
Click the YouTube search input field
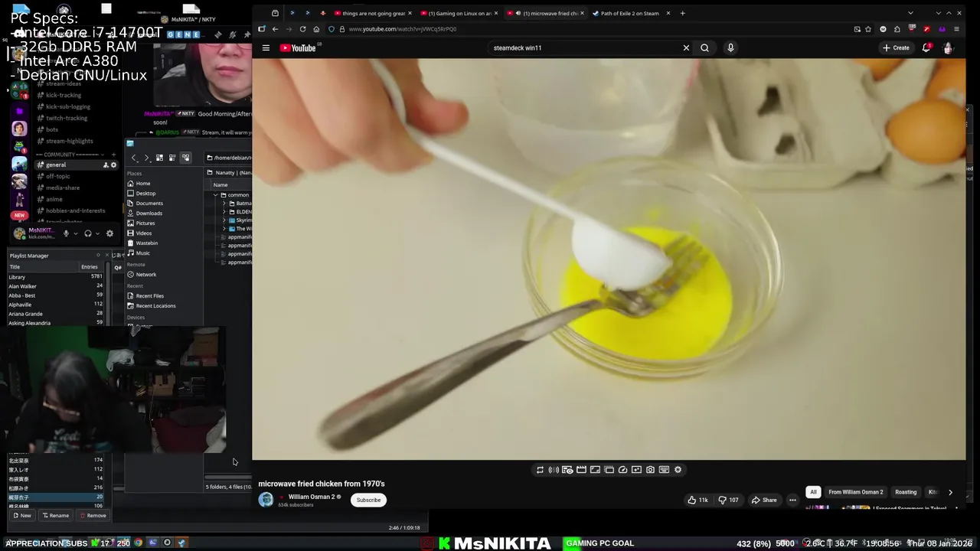[x=583, y=47]
